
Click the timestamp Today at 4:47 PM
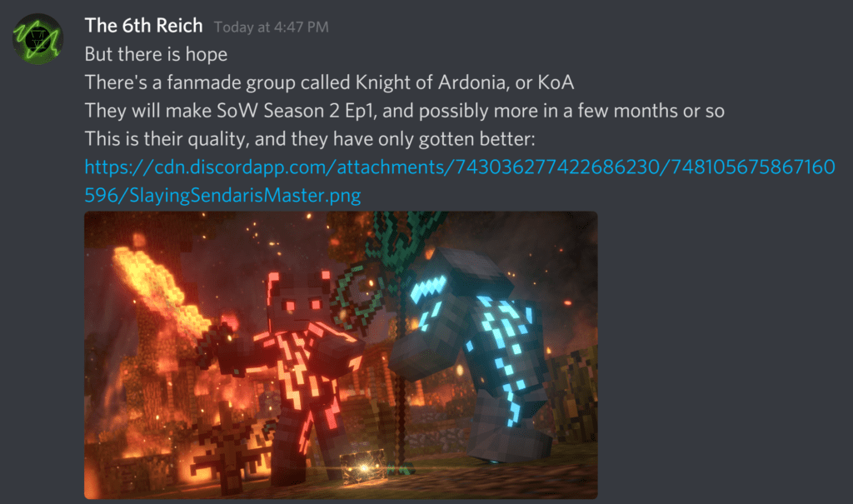(x=271, y=27)
